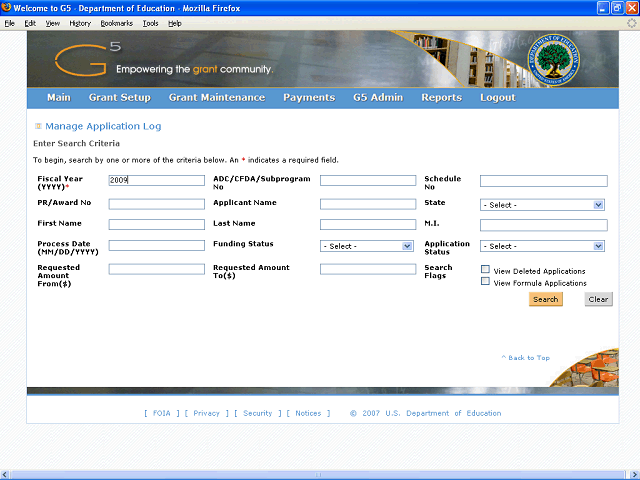Screen dimensions: 640x480
Task: Click the icon beside Manage Application Log
Action: point(38,126)
